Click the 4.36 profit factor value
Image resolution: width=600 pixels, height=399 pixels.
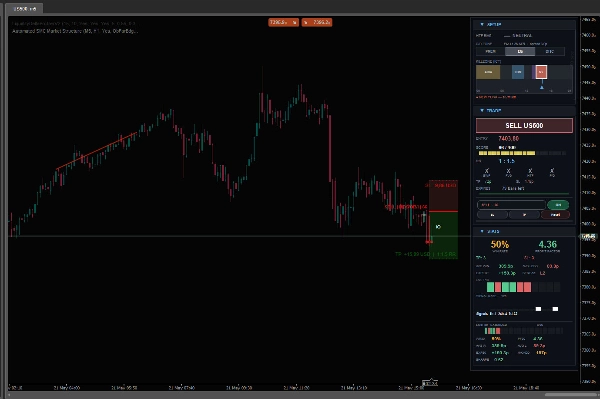pos(548,244)
